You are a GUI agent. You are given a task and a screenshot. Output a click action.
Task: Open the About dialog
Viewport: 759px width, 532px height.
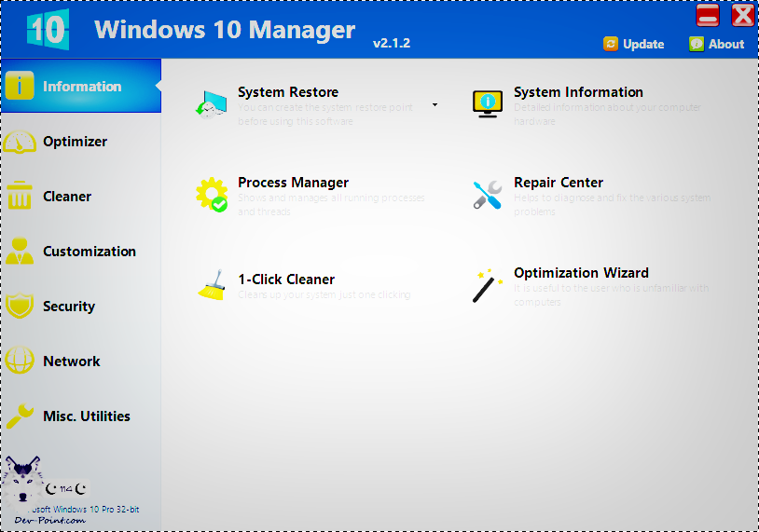pyautogui.click(x=717, y=44)
